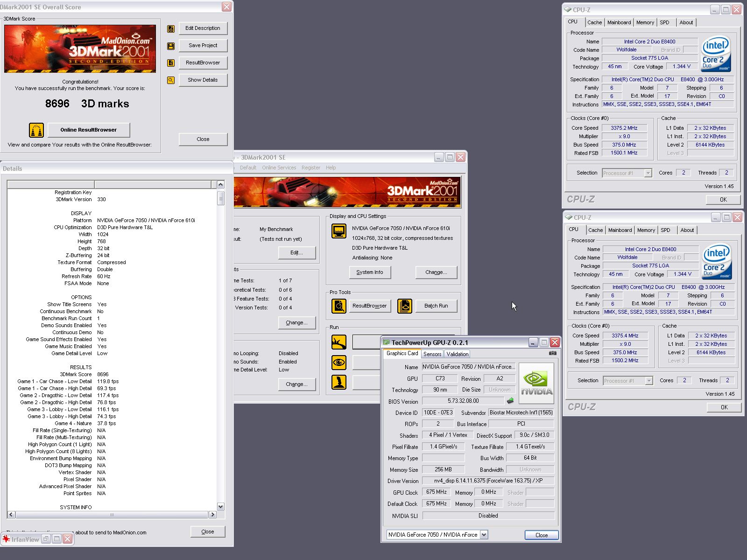Click the Driver Version field in GPU-Z
747x560 pixels.
coord(488,481)
